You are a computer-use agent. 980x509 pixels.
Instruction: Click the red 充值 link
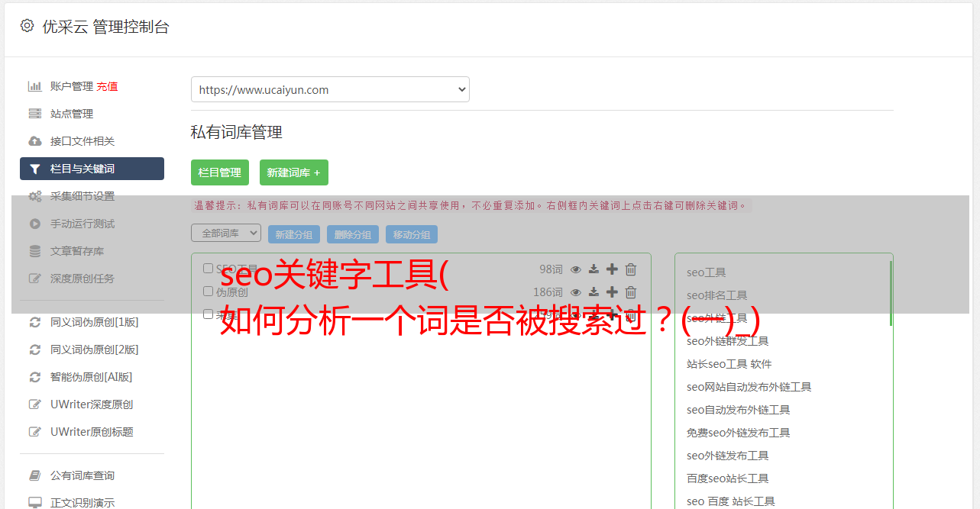pos(107,86)
